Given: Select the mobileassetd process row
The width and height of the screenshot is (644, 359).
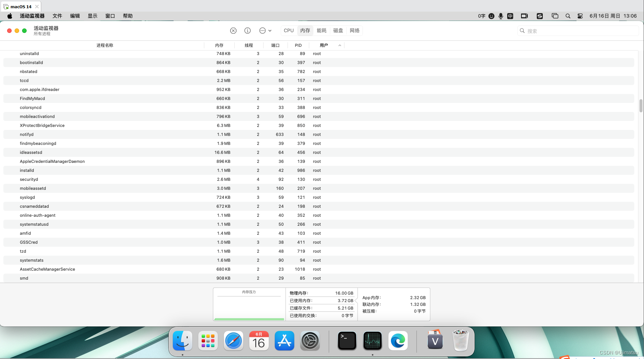Looking at the screenshot, I should [x=319, y=188].
